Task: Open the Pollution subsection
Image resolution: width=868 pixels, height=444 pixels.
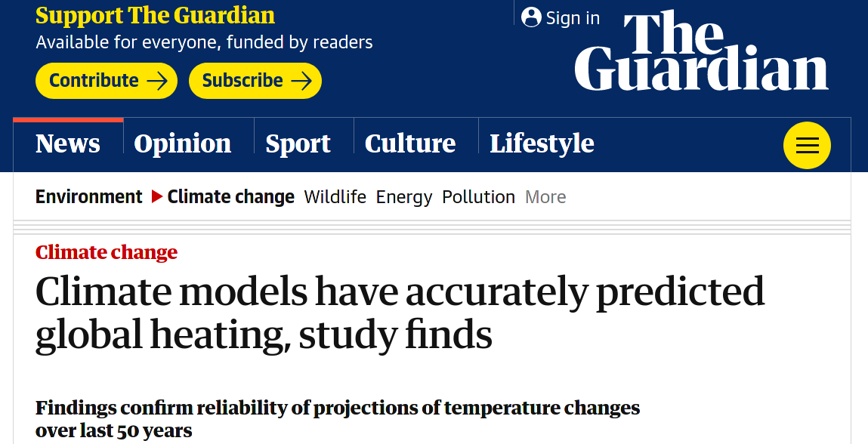Action: [478, 197]
